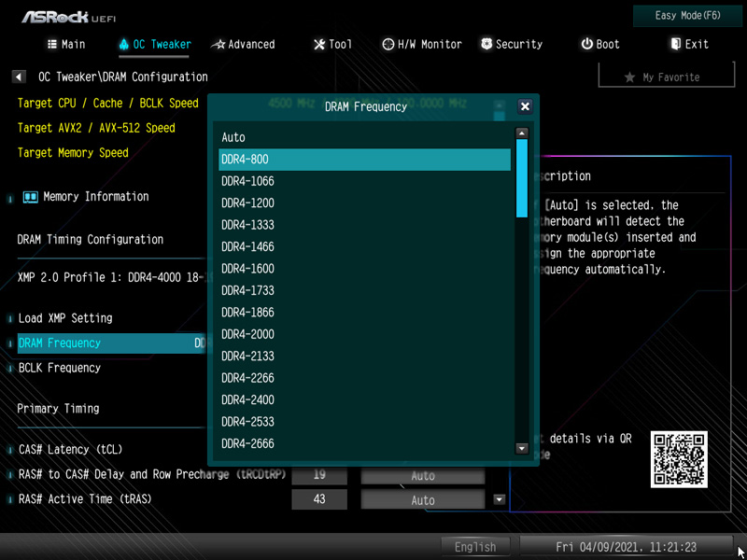Select DDR4-2000 option
The image size is (747, 560).
pos(364,334)
